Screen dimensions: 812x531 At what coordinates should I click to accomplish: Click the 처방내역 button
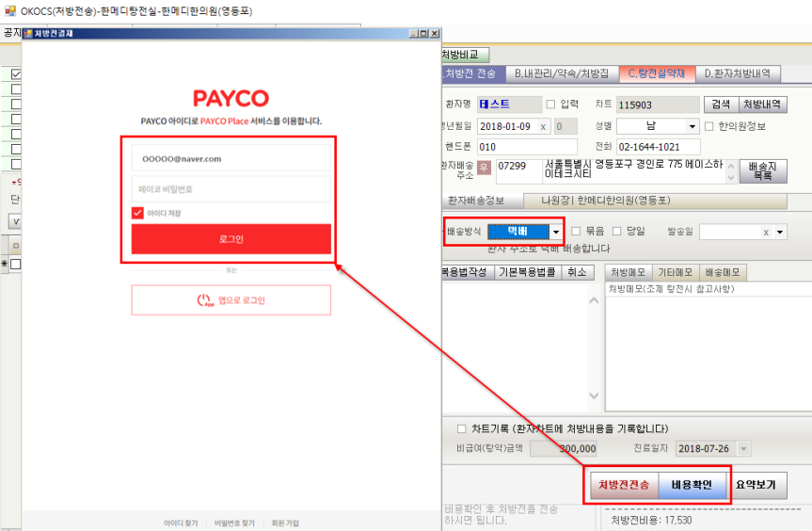coord(762,105)
